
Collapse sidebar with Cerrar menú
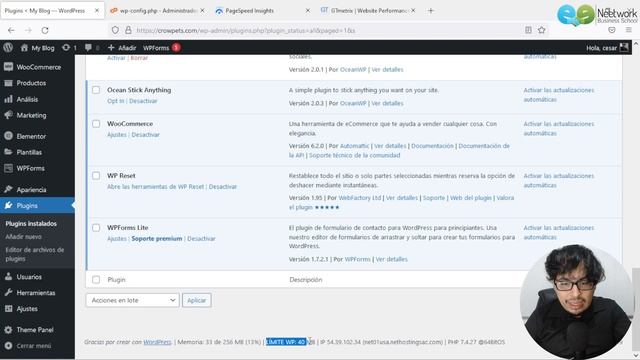37,346
